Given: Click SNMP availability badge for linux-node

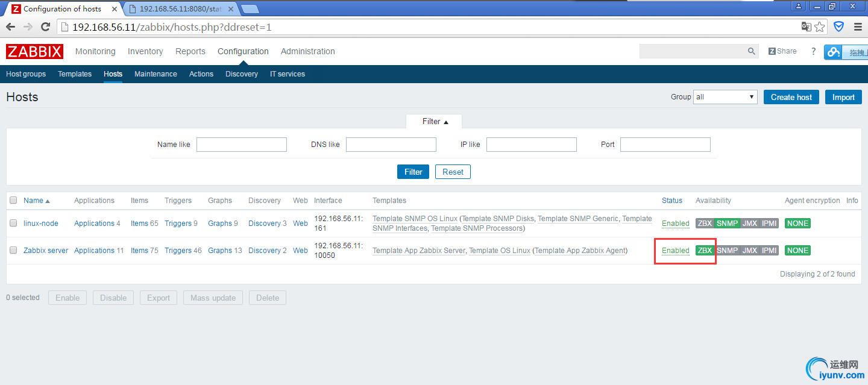Looking at the screenshot, I should click(x=728, y=224).
